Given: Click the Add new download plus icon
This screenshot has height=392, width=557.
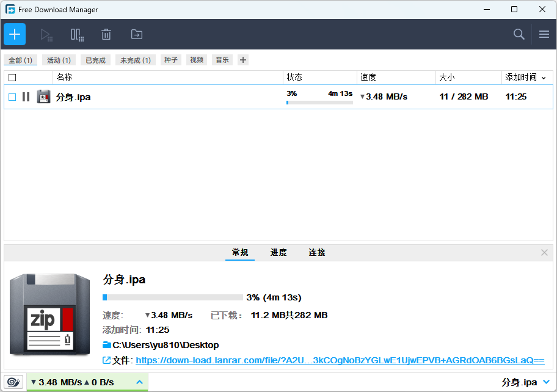Looking at the screenshot, I should [x=14, y=34].
